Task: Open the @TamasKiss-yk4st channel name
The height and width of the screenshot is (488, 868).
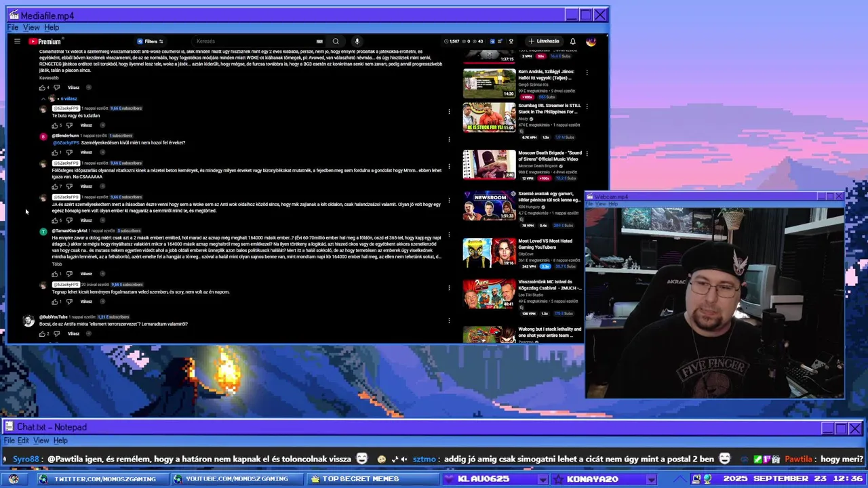Action: [x=70, y=230]
